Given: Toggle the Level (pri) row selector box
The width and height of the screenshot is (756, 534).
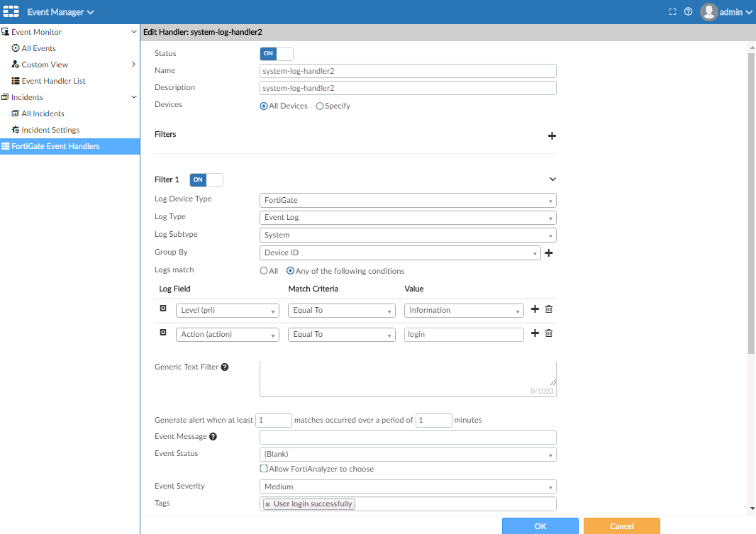Looking at the screenshot, I should point(163,308).
